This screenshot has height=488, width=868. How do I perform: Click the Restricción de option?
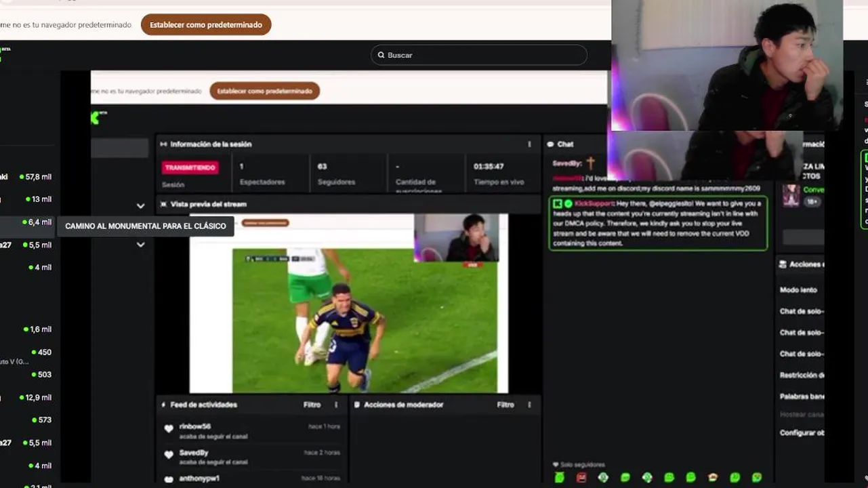(x=802, y=375)
